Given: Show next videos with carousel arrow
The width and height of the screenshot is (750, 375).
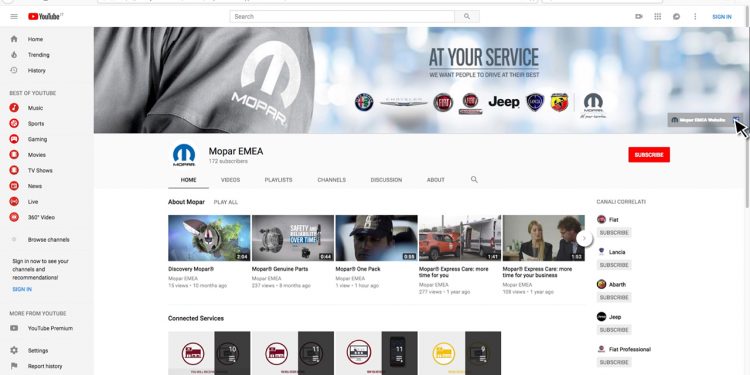Looking at the screenshot, I should tap(584, 238).
